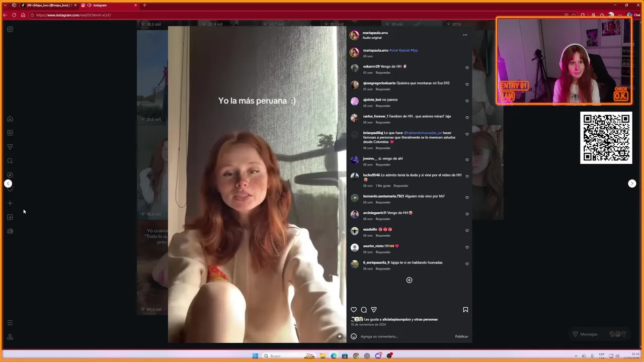Click the browser home button
This screenshot has height=362, width=644.
[23, 15]
